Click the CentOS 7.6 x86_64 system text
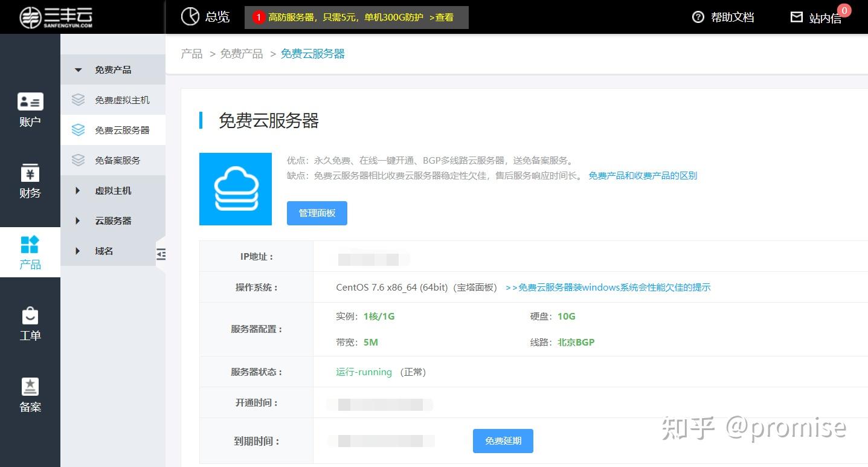The width and height of the screenshot is (868, 467). [x=416, y=288]
